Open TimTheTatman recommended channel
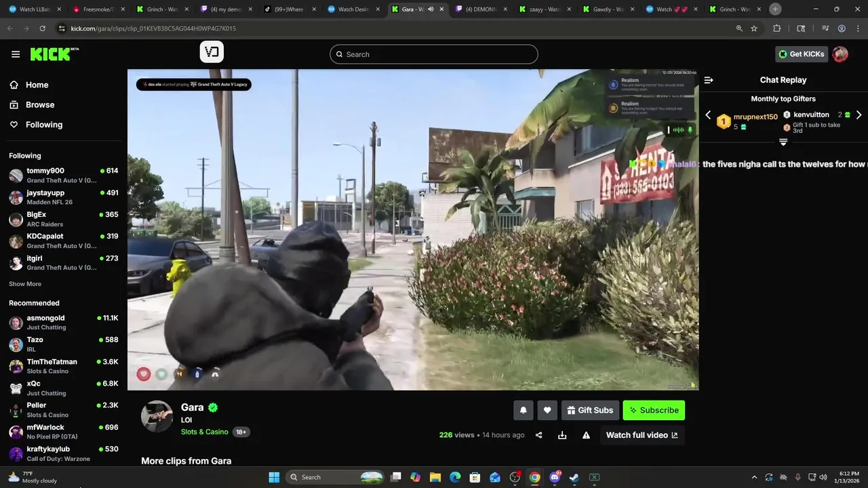The image size is (868, 488). 64,366
